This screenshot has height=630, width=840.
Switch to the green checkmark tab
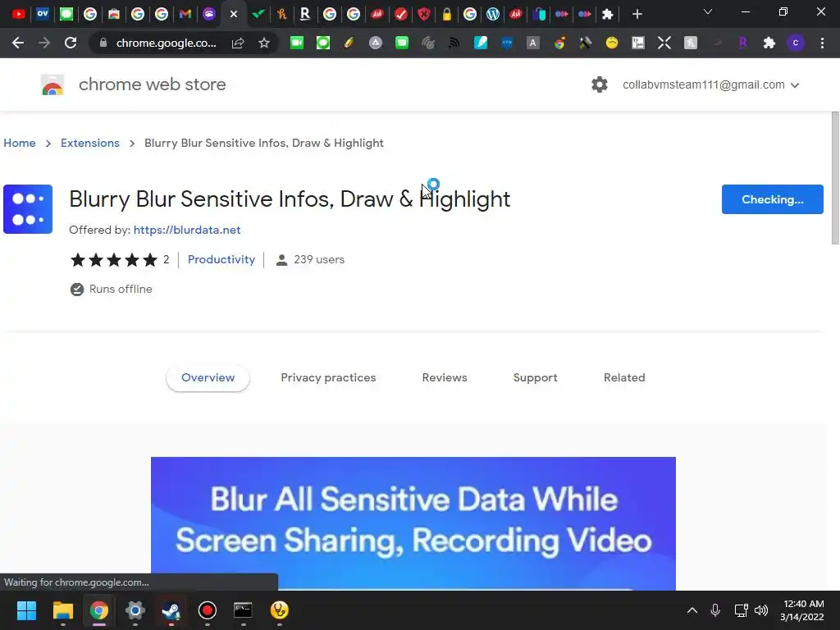click(258, 14)
